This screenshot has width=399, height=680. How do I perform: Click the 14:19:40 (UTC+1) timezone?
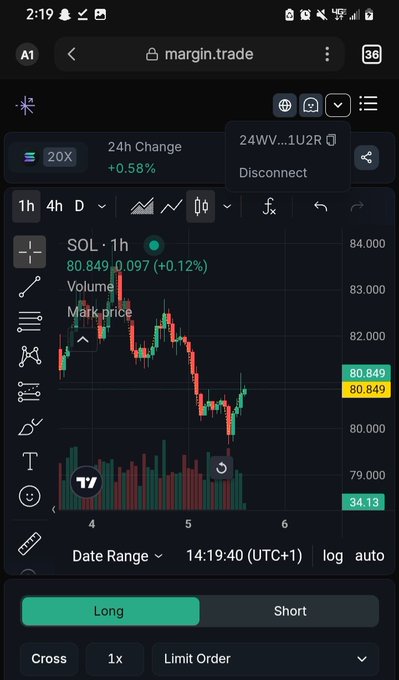pyautogui.click(x=244, y=556)
